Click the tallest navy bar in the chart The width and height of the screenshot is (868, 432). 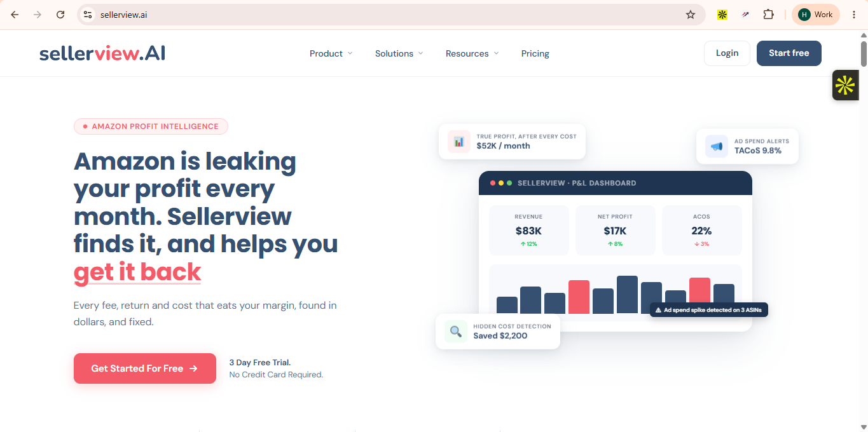[627, 294]
